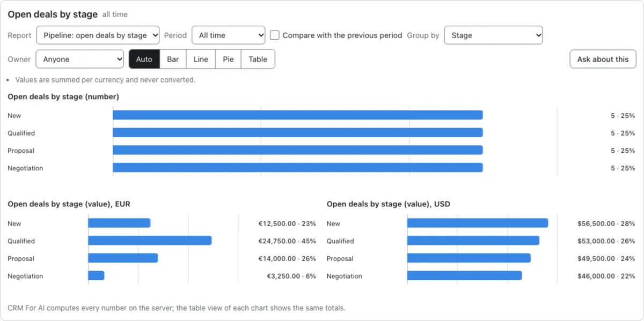Switch to the Line chart view
This screenshot has width=644, height=321.
tap(201, 59)
